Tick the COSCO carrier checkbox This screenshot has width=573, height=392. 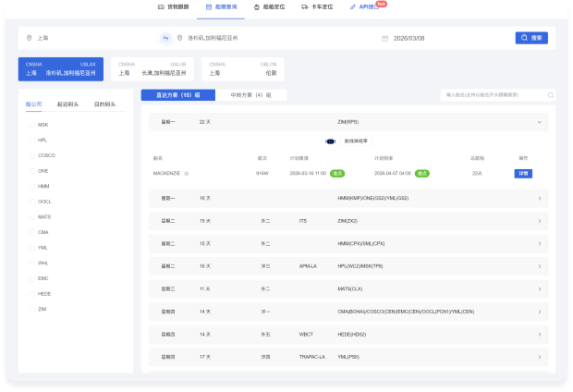coord(31,155)
